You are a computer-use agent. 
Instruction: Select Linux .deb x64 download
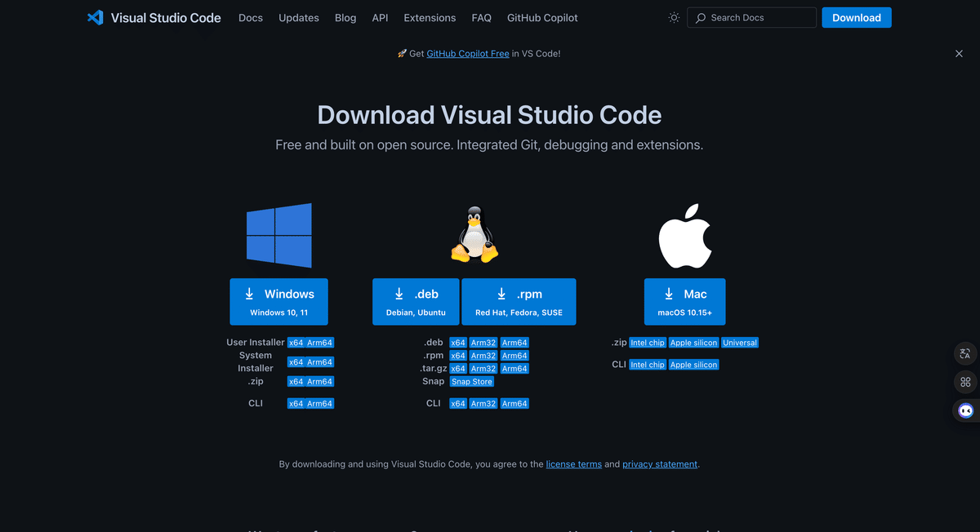(x=458, y=343)
